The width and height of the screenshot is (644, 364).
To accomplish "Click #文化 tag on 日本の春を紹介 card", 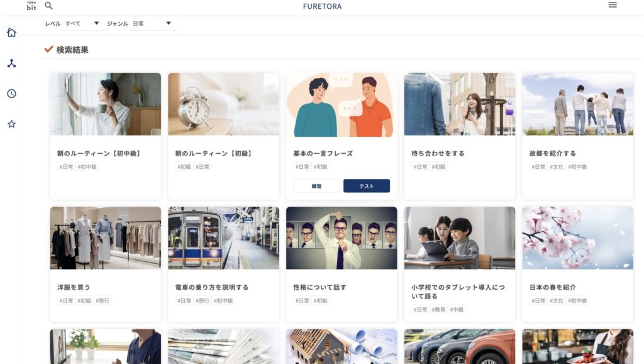I will tap(557, 300).
